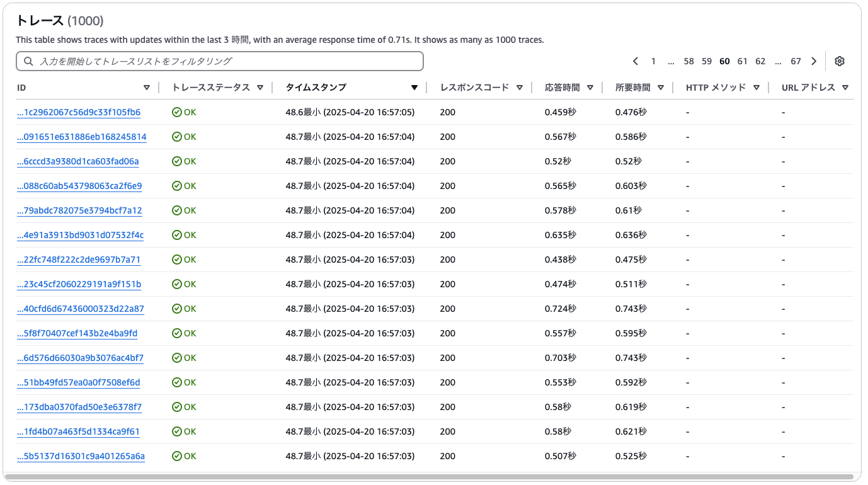Click duration value 0.592秒
Image resolution: width=868 pixels, height=485 pixels.
(631, 382)
